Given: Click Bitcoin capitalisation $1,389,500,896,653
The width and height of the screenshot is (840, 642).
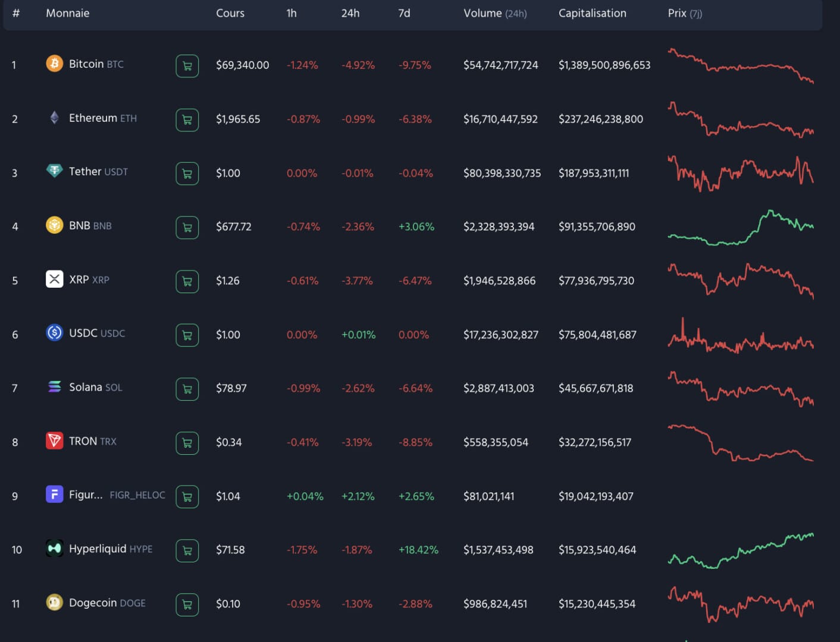Looking at the screenshot, I should coord(604,65).
